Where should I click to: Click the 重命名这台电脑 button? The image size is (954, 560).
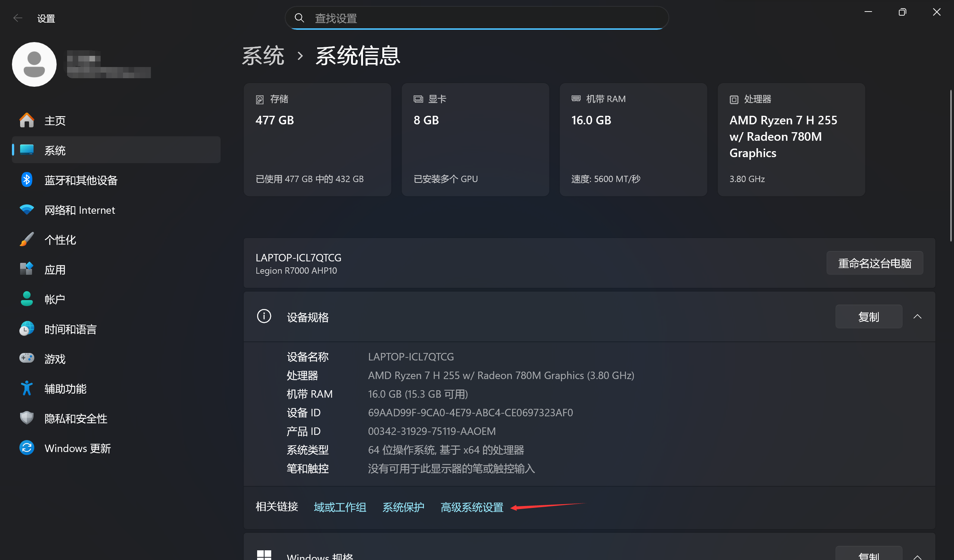874,263
